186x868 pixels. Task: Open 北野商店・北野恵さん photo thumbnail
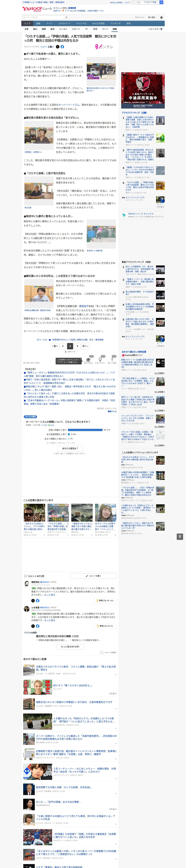point(39,135)
